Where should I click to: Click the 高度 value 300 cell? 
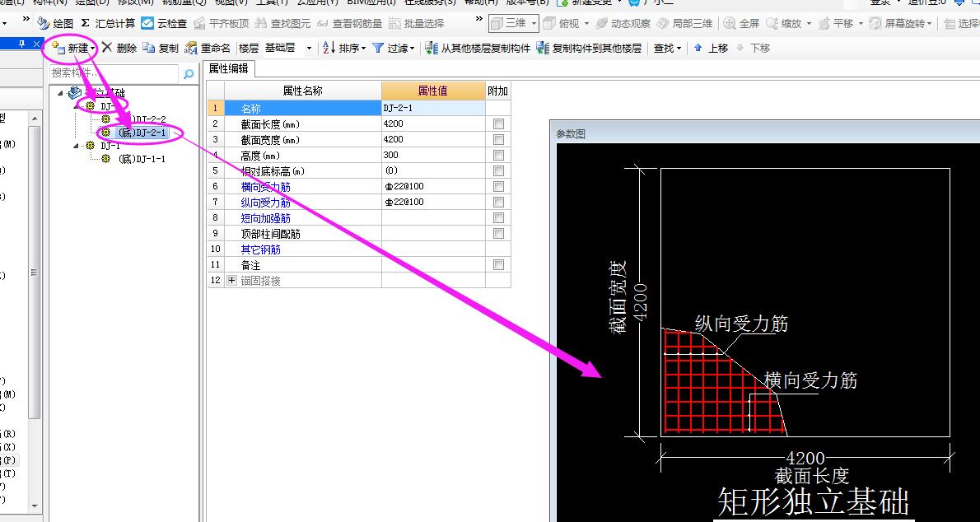pyautogui.click(x=433, y=155)
